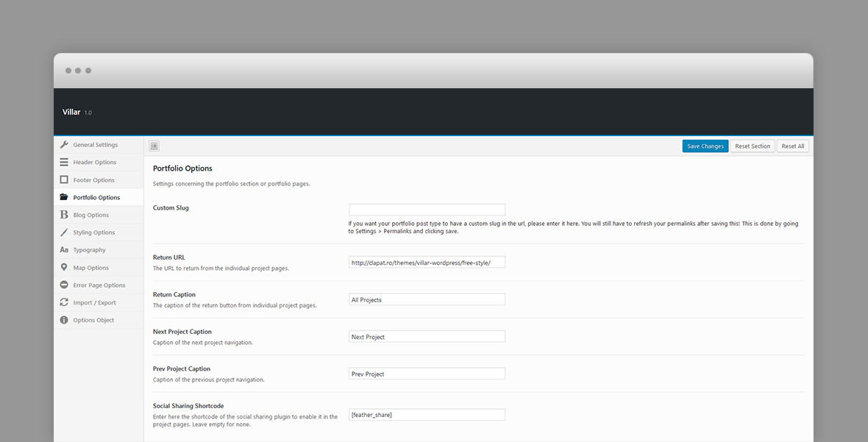Screen dimensions: 868x442
Task: Click the Next Project Caption label
Action: pos(182,332)
